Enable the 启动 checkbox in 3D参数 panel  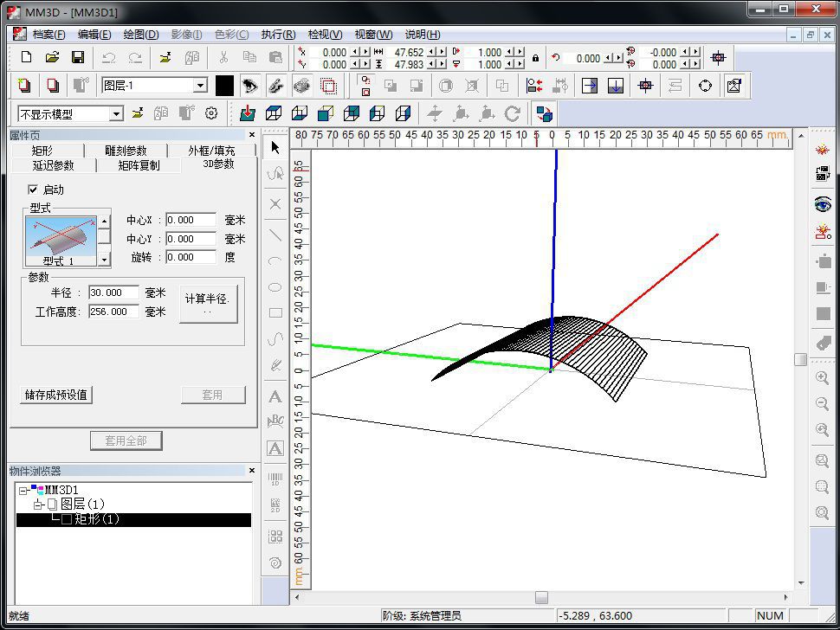pyautogui.click(x=33, y=190)
